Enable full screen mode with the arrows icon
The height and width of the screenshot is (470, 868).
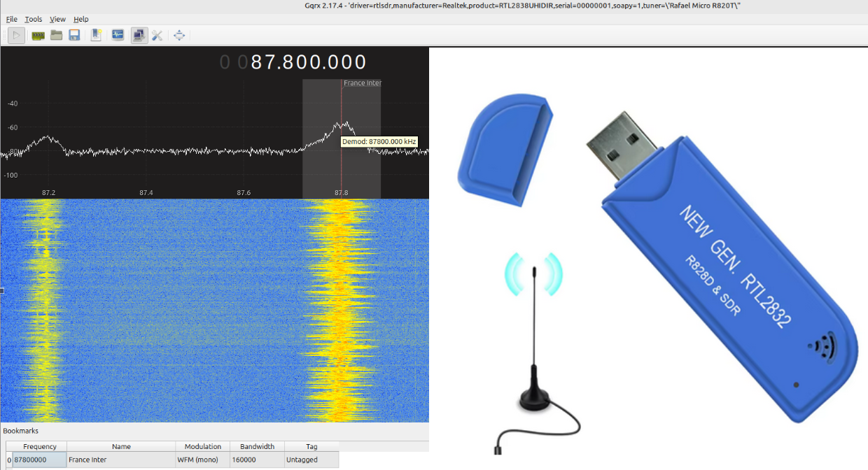point(179,35)
